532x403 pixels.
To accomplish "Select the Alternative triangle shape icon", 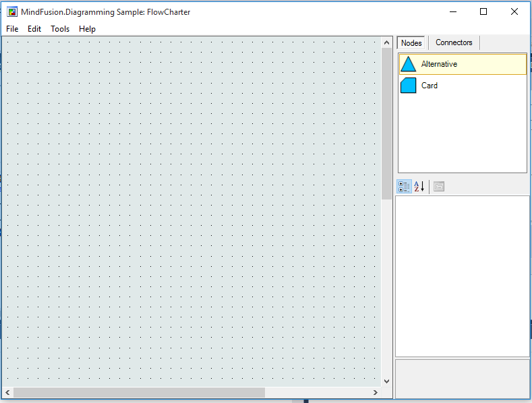I will point(408,64).
